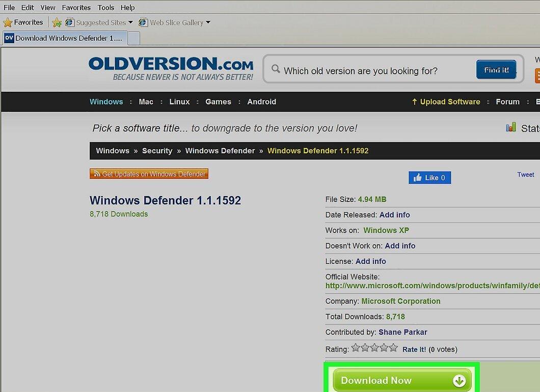This screenshot has width=540, height=392.
Task: Click the Find it! button
Action: click(x=496, y=70)
